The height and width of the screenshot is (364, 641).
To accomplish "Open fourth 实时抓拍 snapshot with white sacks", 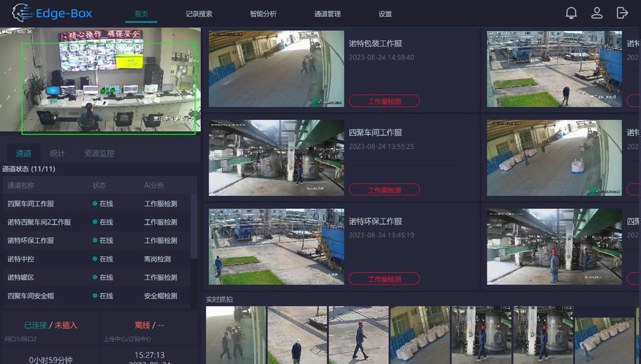I will [x=420, y=335].
